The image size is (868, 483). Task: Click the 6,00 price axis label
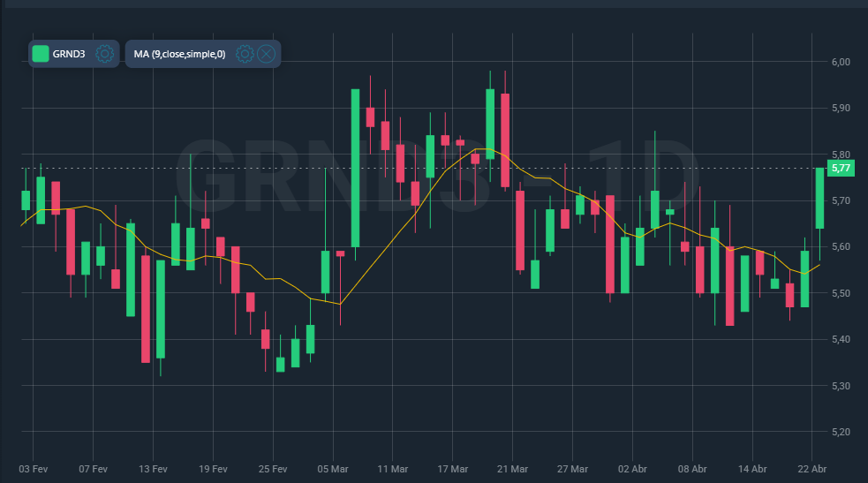click(841, 62)
